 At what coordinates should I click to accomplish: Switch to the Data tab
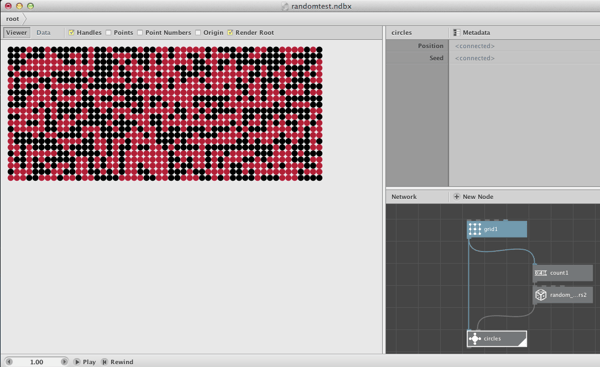tap(43, 33)
